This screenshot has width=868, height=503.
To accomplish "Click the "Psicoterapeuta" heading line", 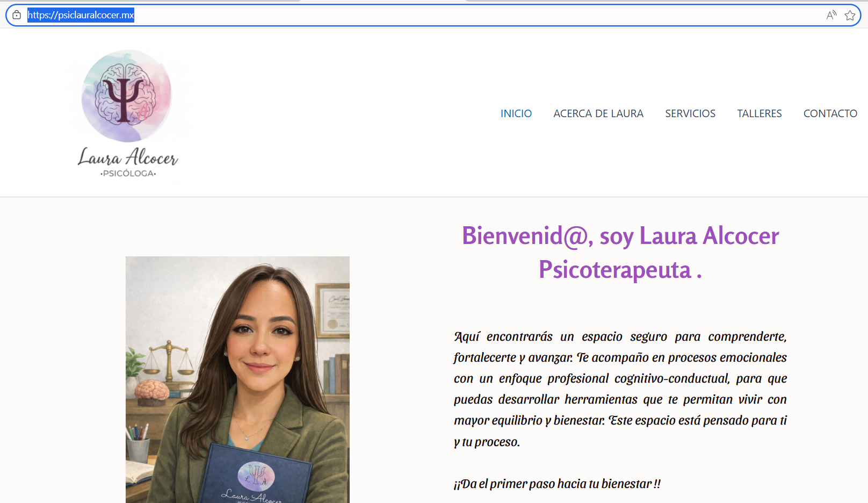I will point(615,270).
